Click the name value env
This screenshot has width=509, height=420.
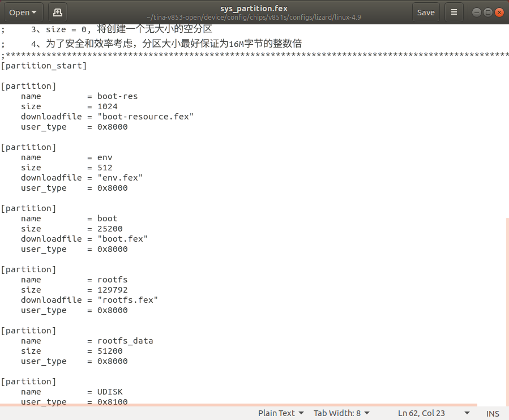tap(105, 157)
